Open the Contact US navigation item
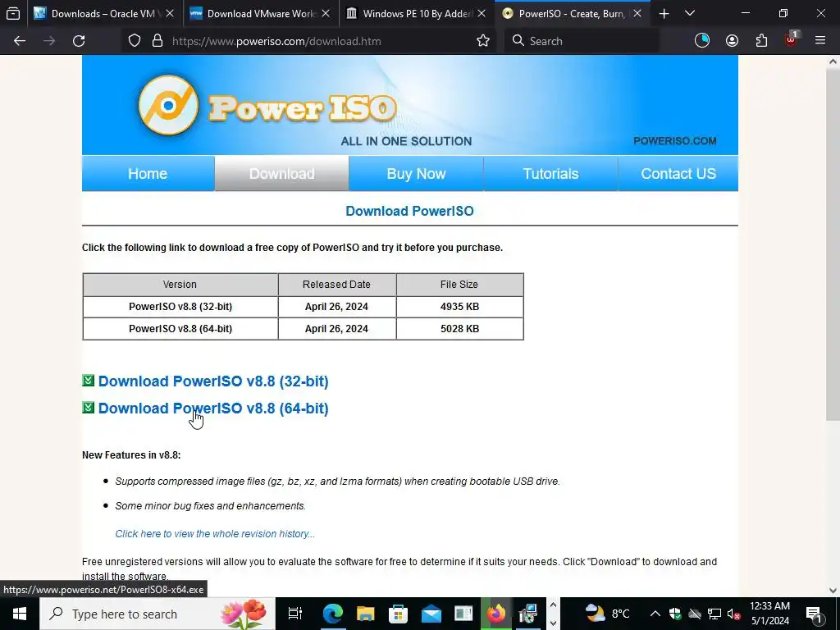The height and width of the screenshot is (630, 840). [678, 174]
